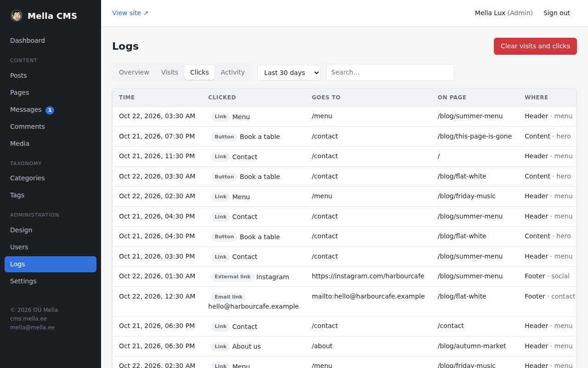Focus the Search logs field
The height and width of the screenshot is (368, 588).
pyautogui.click(x=390, y=72)
